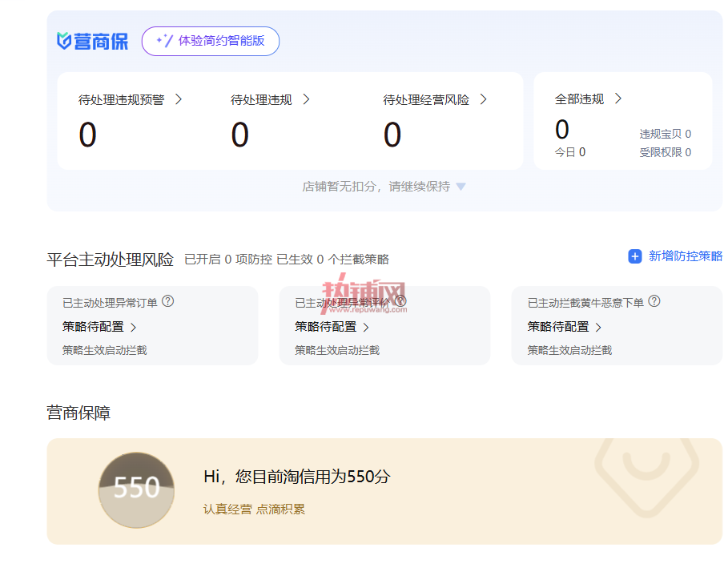This screenshot has height=588, width=728.
Task: Click 受限权限 0 count
Action: pyautogui.click(x=666, y=152)
